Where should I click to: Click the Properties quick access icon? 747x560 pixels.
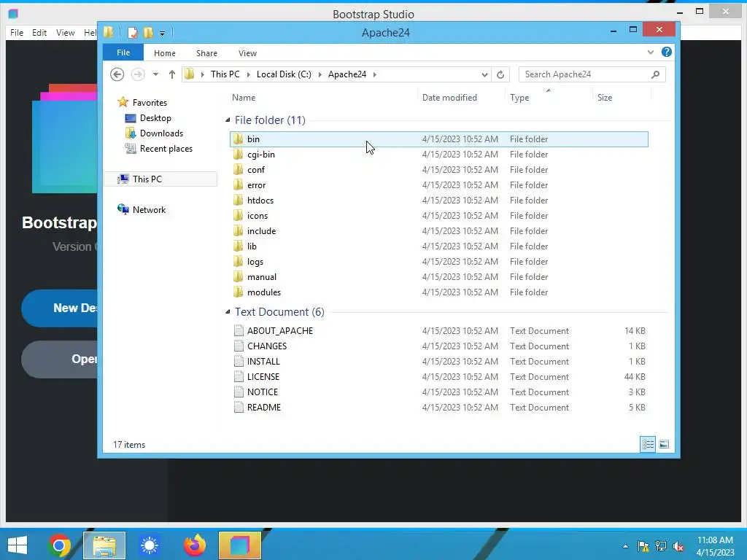[133, 32]
